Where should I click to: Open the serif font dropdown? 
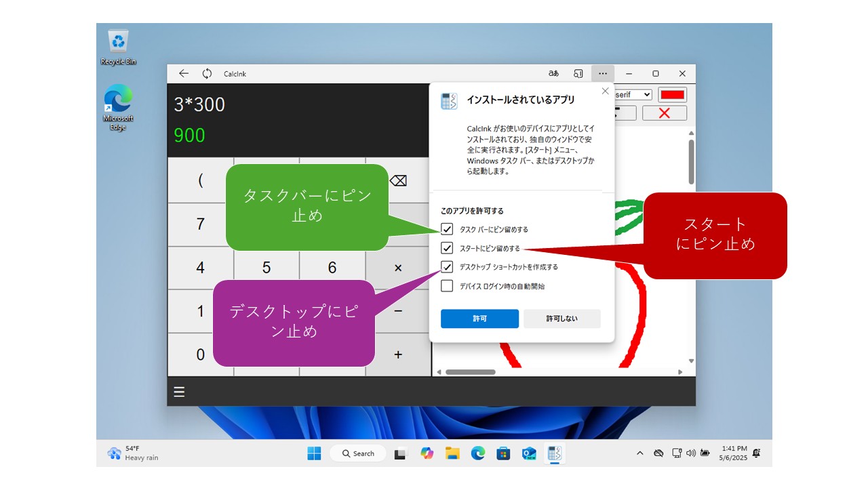point(633,95)
